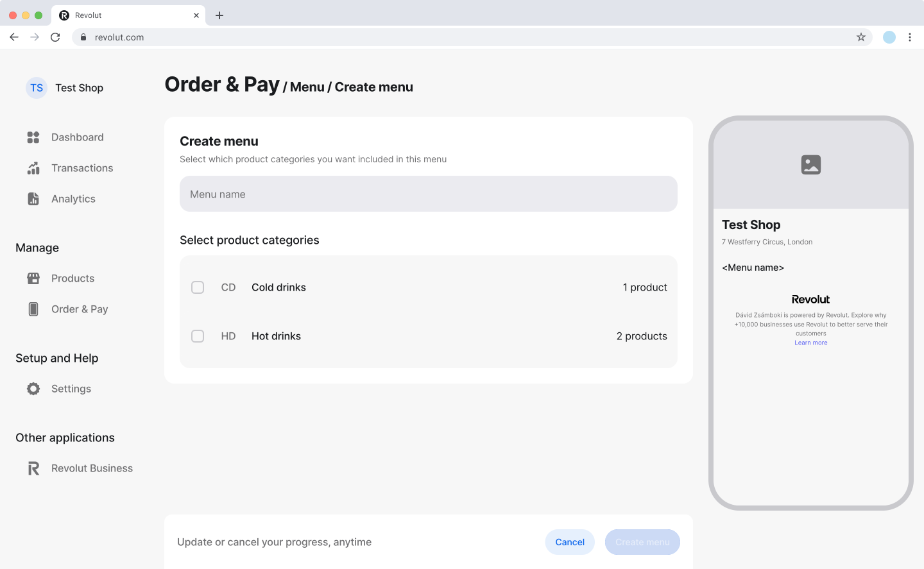Viewport: 924px width, 569px height.
Task: Click the 'Create menu' breadcrumb text
Action: (x=373, y=87)
